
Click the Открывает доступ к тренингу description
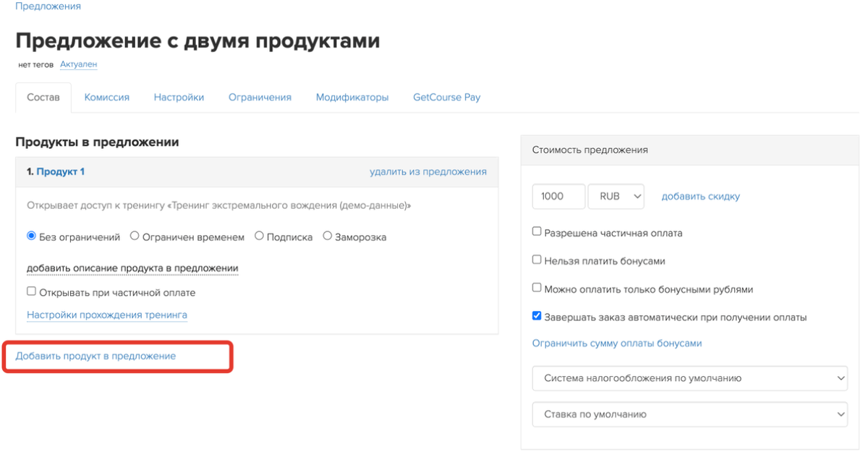click(218, 206)
